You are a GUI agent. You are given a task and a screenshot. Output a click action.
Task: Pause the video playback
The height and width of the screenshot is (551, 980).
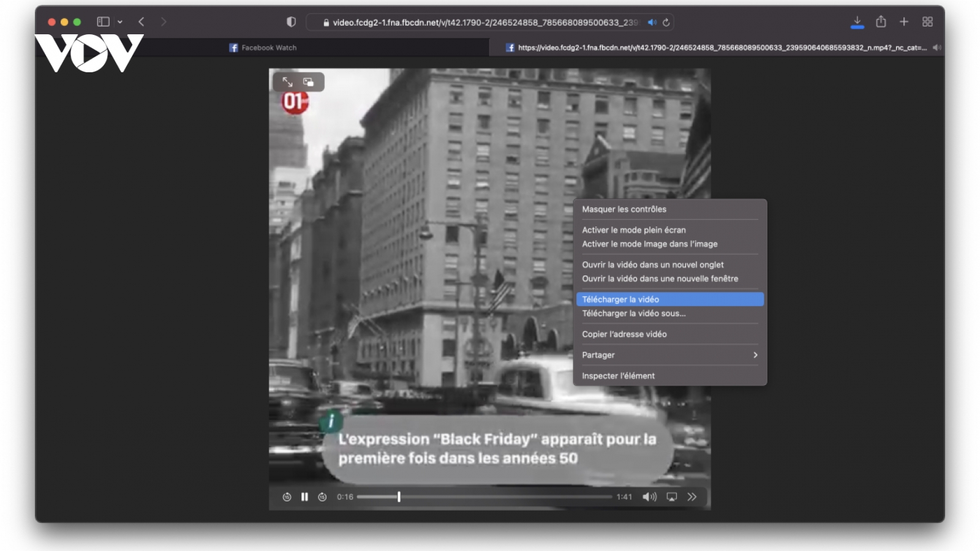click(x=304, y=497)
